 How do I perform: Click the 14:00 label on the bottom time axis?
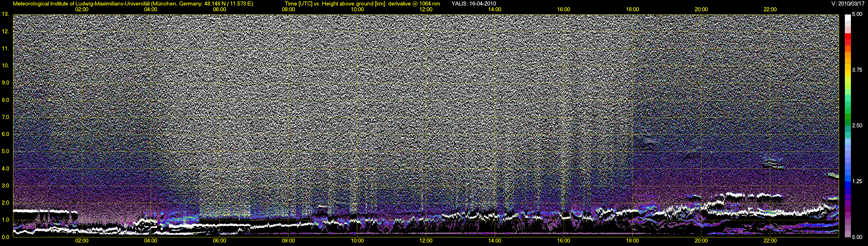click(x=495, y=241)
